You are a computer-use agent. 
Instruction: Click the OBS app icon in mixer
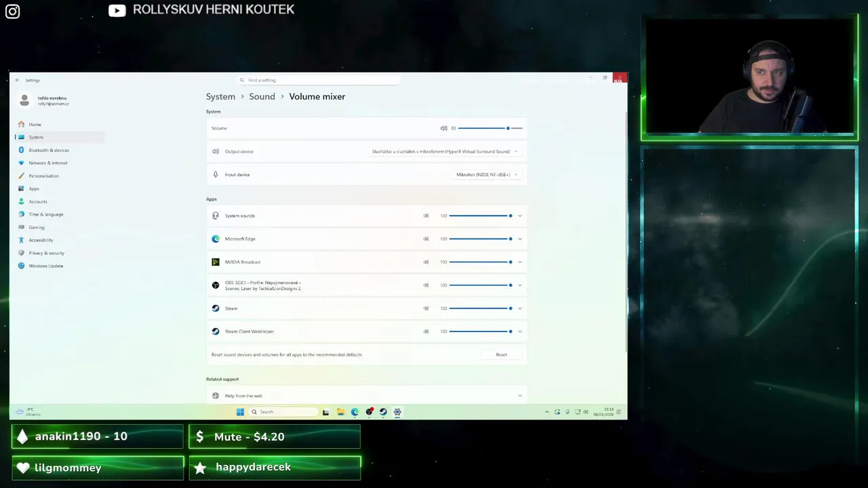pyautogui.click(x=216, y=285)
